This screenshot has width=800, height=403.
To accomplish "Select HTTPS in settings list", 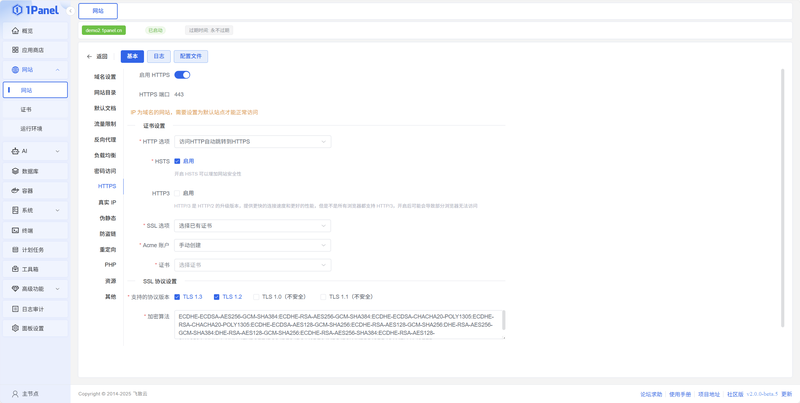I will 107,187.
